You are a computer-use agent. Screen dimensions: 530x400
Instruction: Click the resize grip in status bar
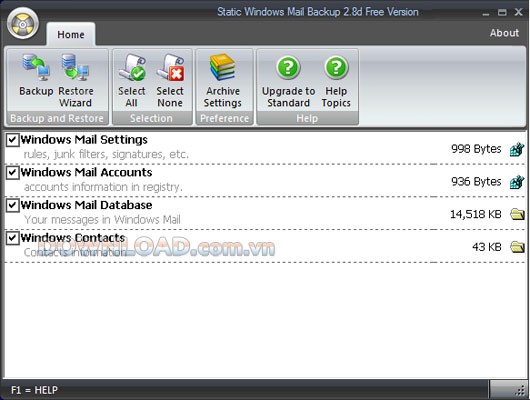(521, 391)
